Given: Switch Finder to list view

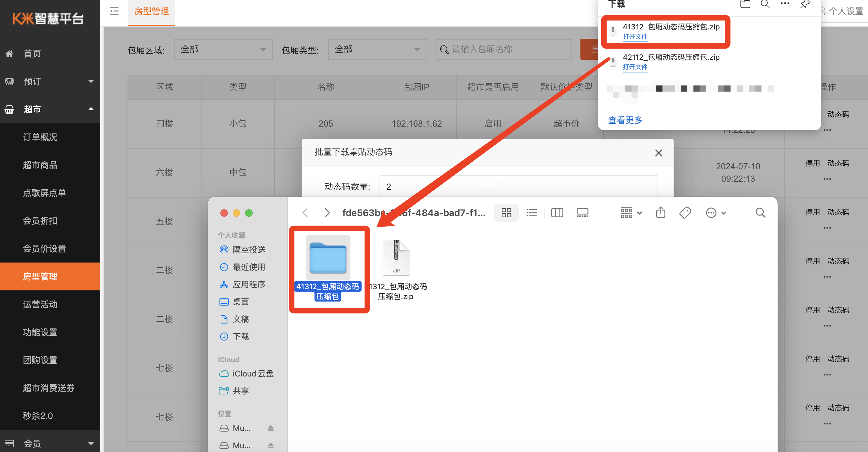Looking at the screenshot, I should click(x=532, y=213).
